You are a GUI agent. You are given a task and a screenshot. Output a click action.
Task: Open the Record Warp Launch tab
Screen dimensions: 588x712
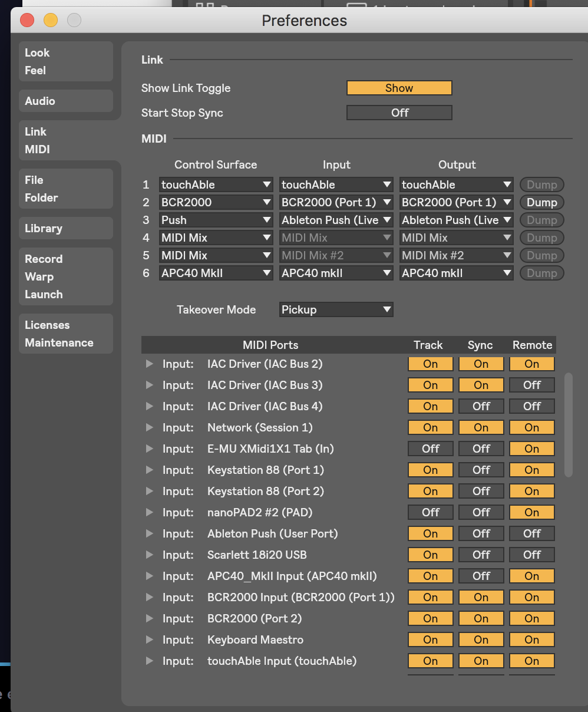tap(65, 276)
